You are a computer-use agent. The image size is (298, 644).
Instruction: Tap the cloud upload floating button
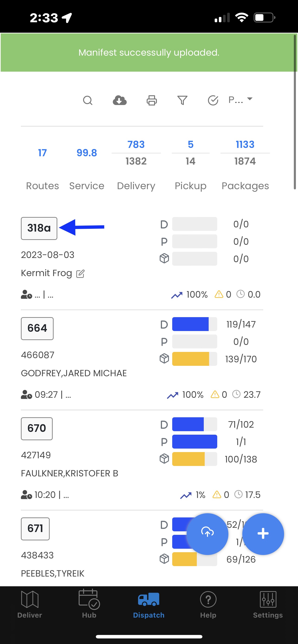click(207, 534)
